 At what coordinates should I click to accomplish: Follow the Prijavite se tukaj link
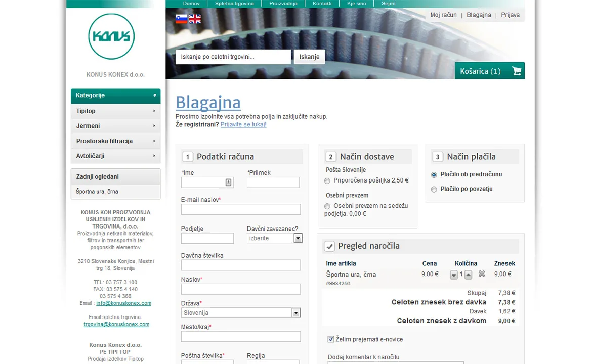[243, 124]
